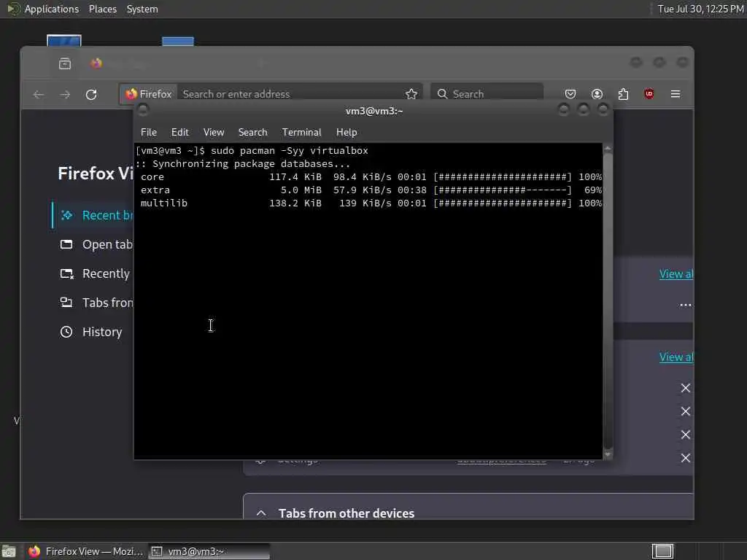Click the 'sudo pacman -Syy virtualbox' command line
This screenshot has height=560, width=747.
[x=290, y=150]
